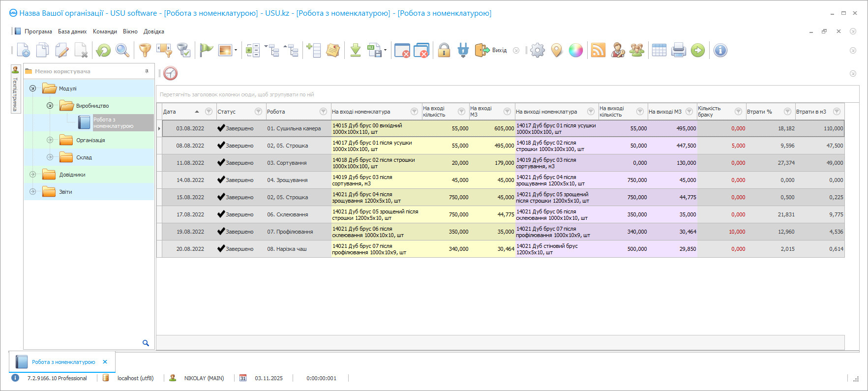Toggle filter button on Втрати % column
The width and height of the screenshot is (868, 391).
tap(787, 112)
